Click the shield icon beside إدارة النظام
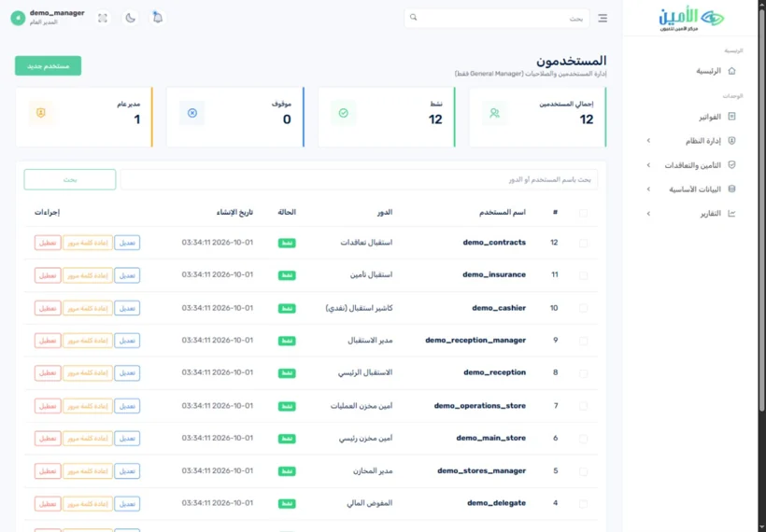766x532 pixels. (x=731, y=141)
